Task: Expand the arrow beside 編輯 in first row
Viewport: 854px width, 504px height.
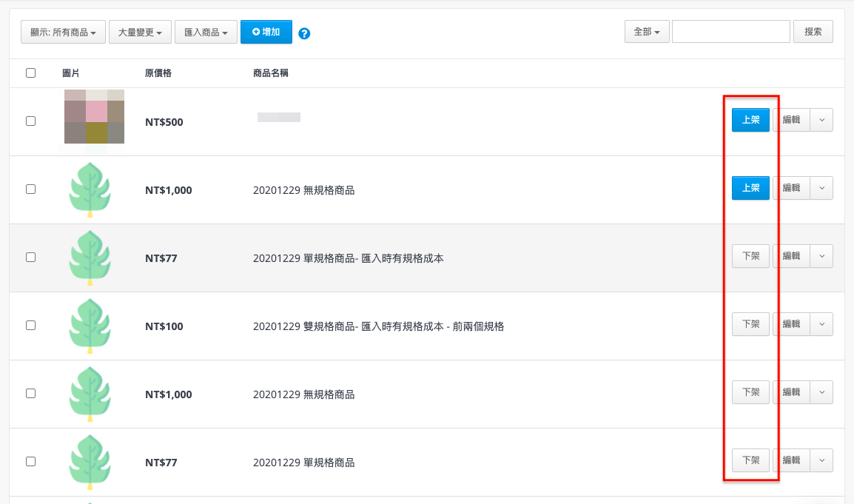Action: (x=821, y=120)
